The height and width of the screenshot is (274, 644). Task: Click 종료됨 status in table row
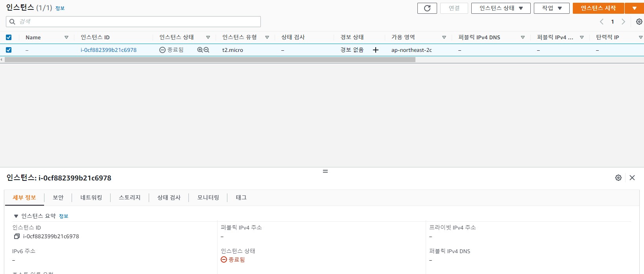[172, 50]
